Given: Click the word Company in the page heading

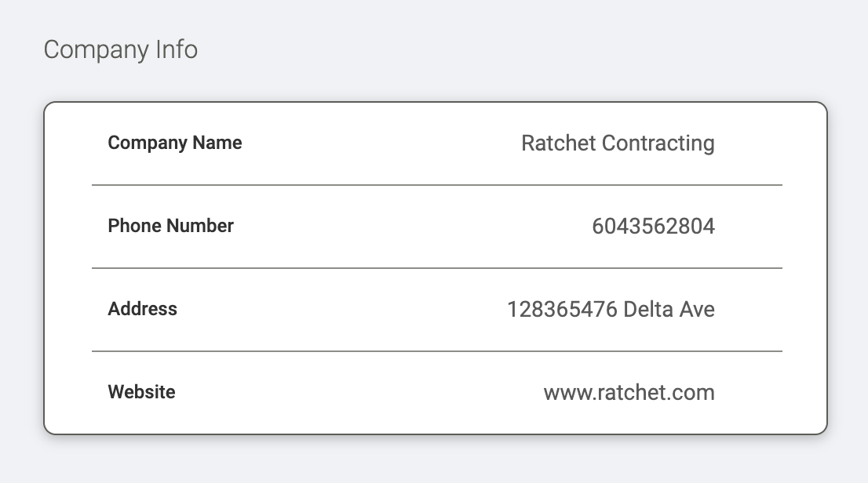Looking at the screenshot, I should 97,50.
